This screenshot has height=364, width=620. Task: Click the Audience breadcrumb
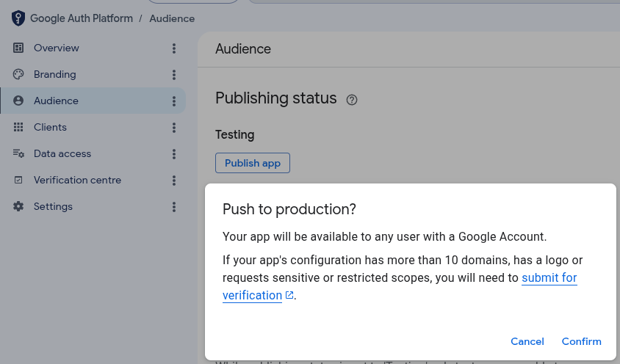click(x=172, y=18)
